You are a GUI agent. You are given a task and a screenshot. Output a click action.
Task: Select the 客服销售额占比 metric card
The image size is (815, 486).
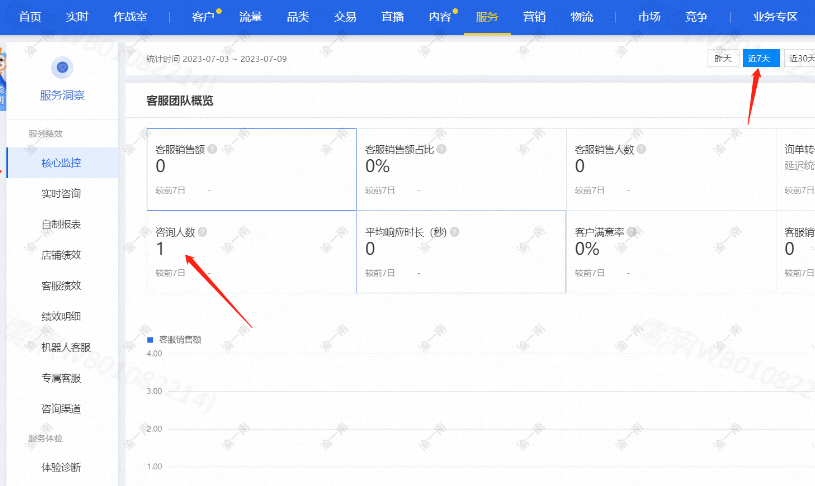[462, 169]
